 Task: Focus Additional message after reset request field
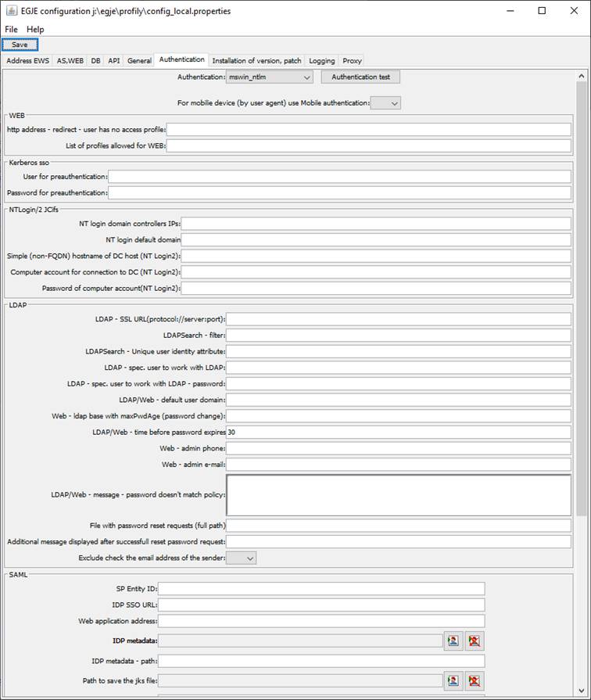[x=399, y=542]
